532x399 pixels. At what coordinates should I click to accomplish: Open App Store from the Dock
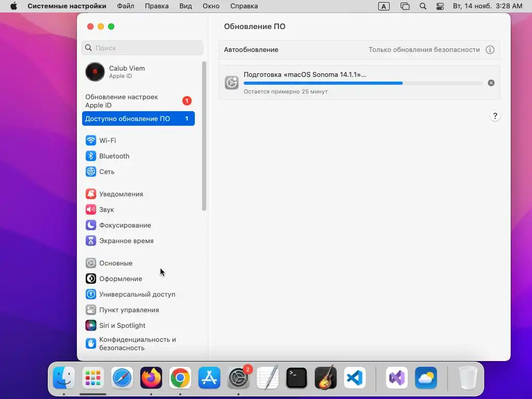pyautogui.click(x=209, y=378)
